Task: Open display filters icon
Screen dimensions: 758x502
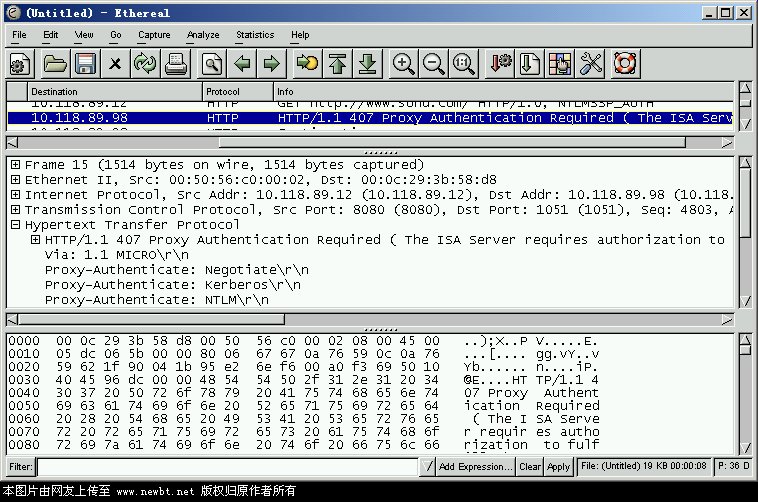Action: pos(530,63)
